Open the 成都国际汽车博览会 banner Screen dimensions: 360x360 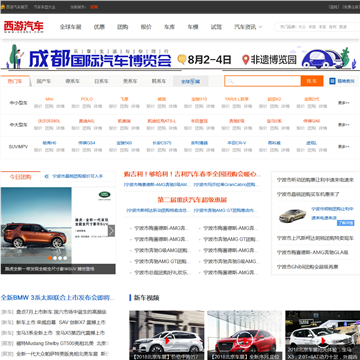pyautogui.click(x=180, y=56)
